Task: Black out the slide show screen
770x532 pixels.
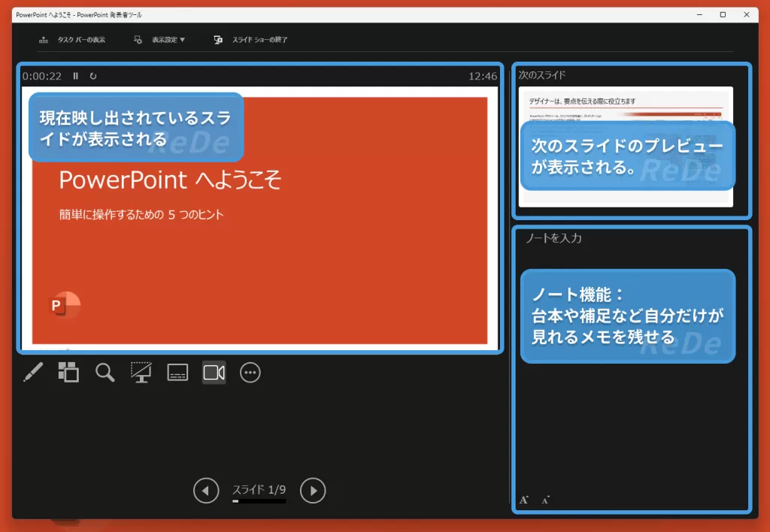Action: coord(141,372)
